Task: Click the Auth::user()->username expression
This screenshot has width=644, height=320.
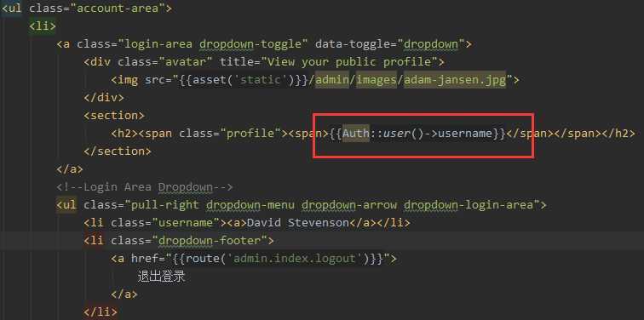Action: pos(417,134)
